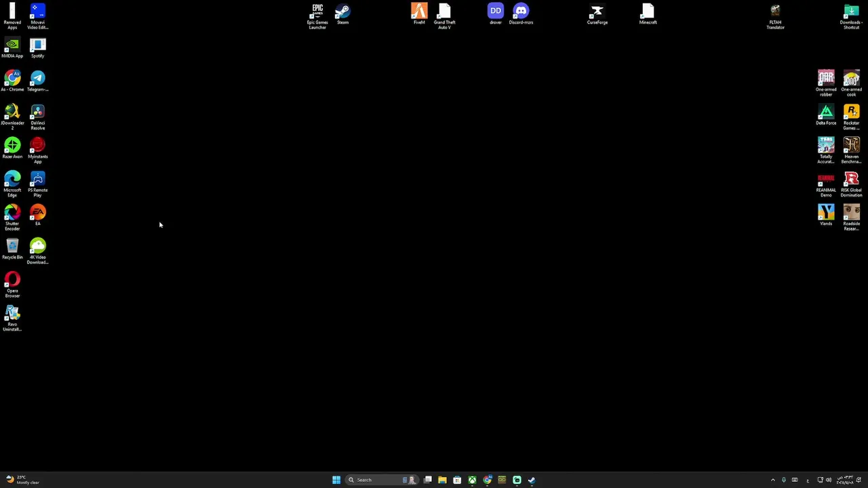
Task: Click the taskbar Search box
Action: point(380,480)
